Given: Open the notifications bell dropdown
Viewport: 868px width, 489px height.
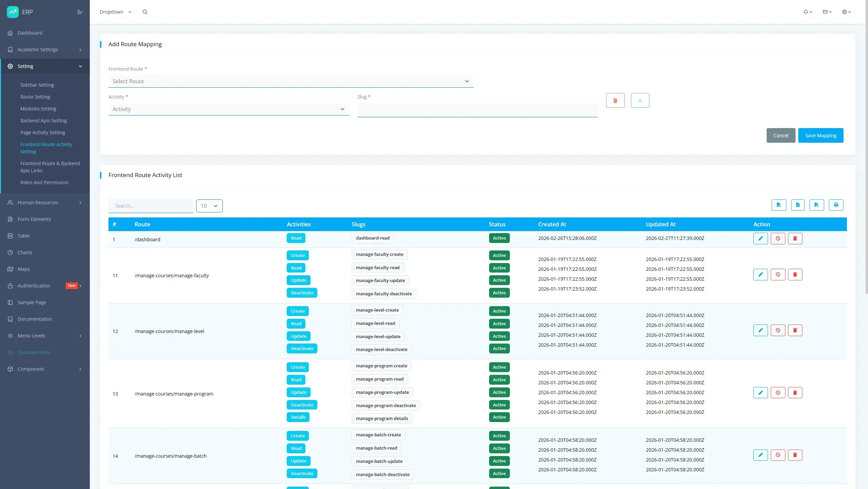Looking at the screenshot, I should click(x=808, y=12).
